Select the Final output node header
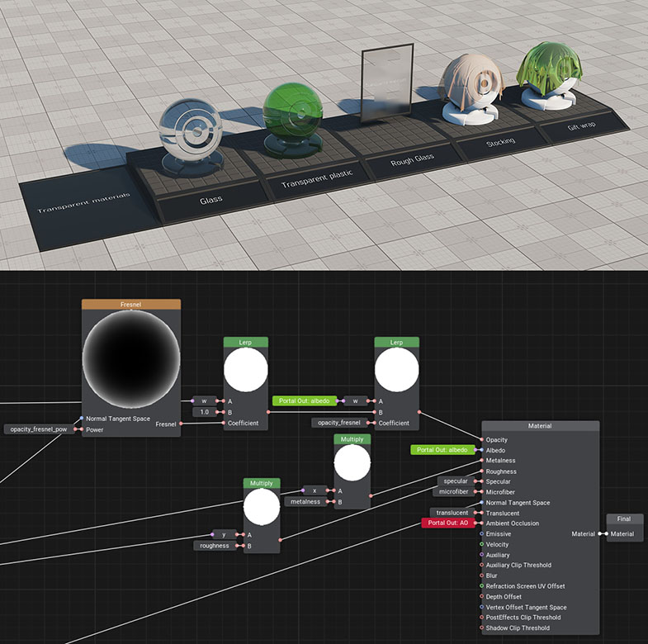This screenshot has height=644, width=648. (x=623, y=519)
